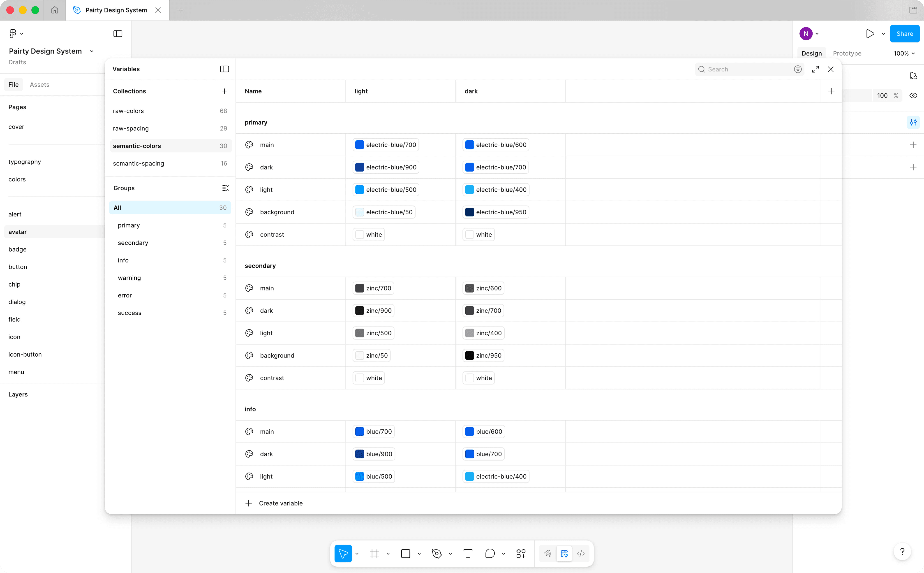Select the Frame tool

click(374, 554)
